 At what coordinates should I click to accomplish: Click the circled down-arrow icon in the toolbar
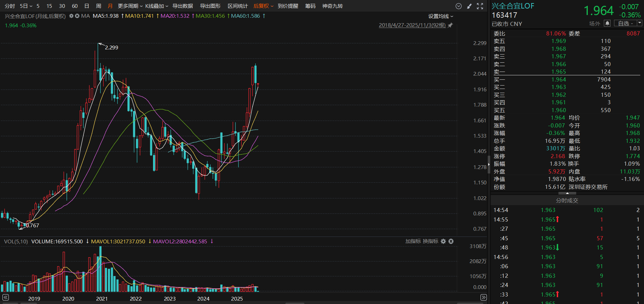[x=459, y=6]
